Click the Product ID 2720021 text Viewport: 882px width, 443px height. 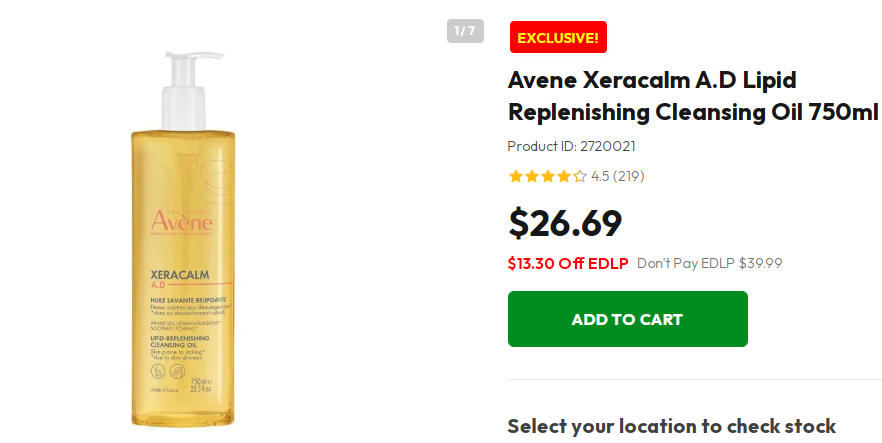point(572,146)
